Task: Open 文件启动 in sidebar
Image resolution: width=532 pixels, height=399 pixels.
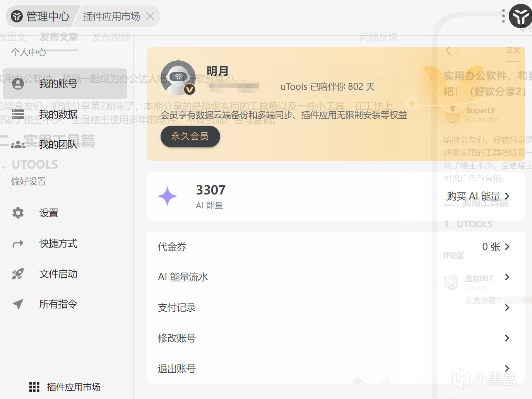Action: [65, 274]
